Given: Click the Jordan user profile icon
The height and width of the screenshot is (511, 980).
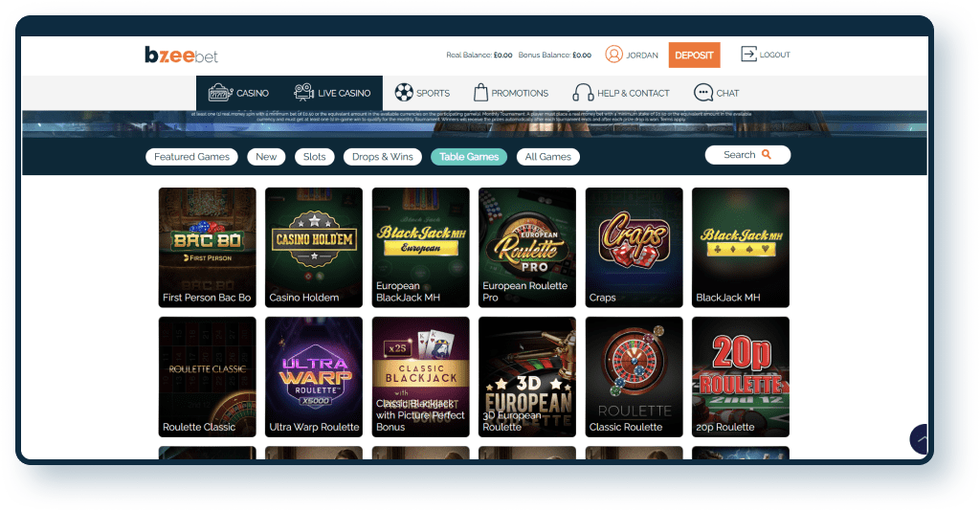Looking at the screenshot, I should (x=613, y=56).
